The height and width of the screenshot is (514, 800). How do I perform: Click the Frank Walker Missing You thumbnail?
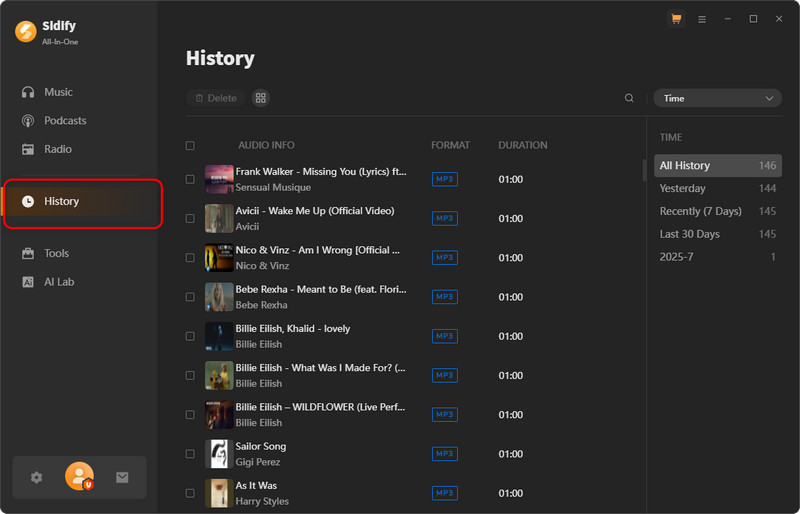219,180
